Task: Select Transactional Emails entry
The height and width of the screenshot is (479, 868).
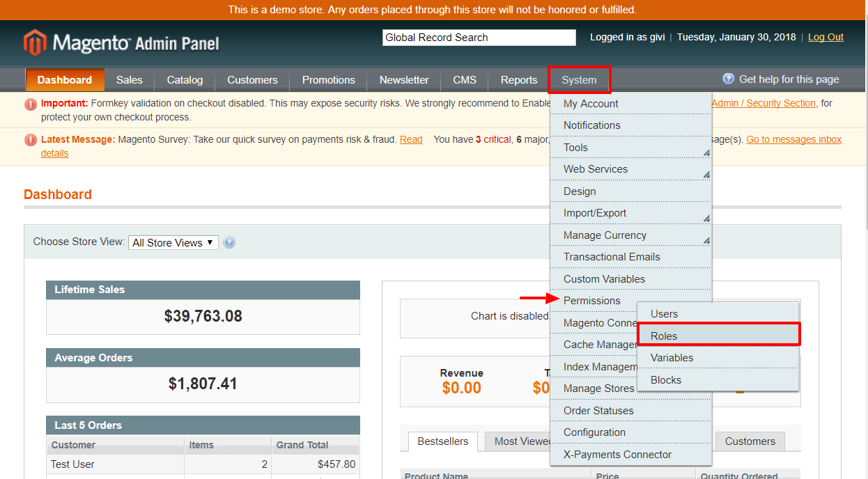Action: coord(630,257)
